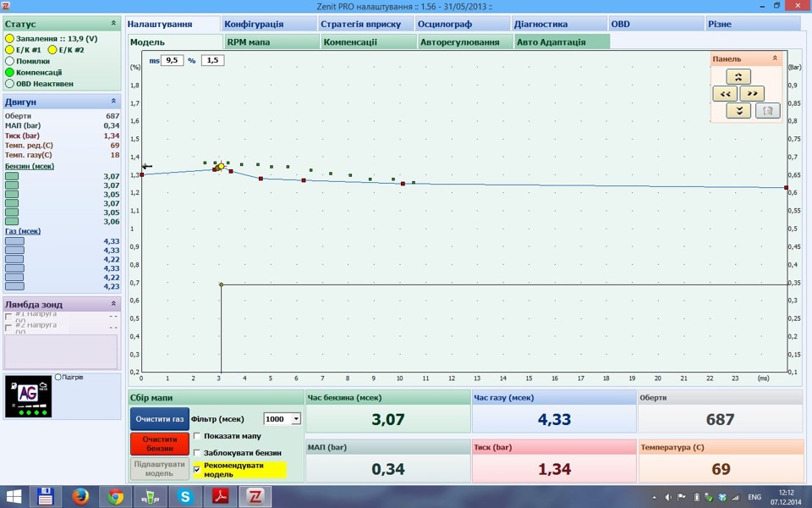
Task: Open Firefox from the taskbar
Action: (x=80, y=497)
